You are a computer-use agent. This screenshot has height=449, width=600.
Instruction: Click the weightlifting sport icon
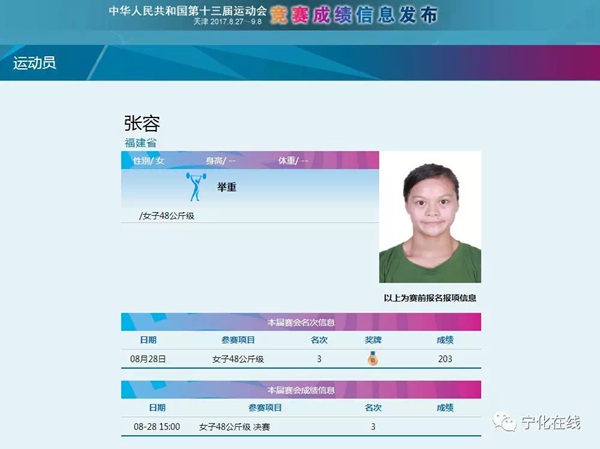pyautogui.click(x=194, y=187)
